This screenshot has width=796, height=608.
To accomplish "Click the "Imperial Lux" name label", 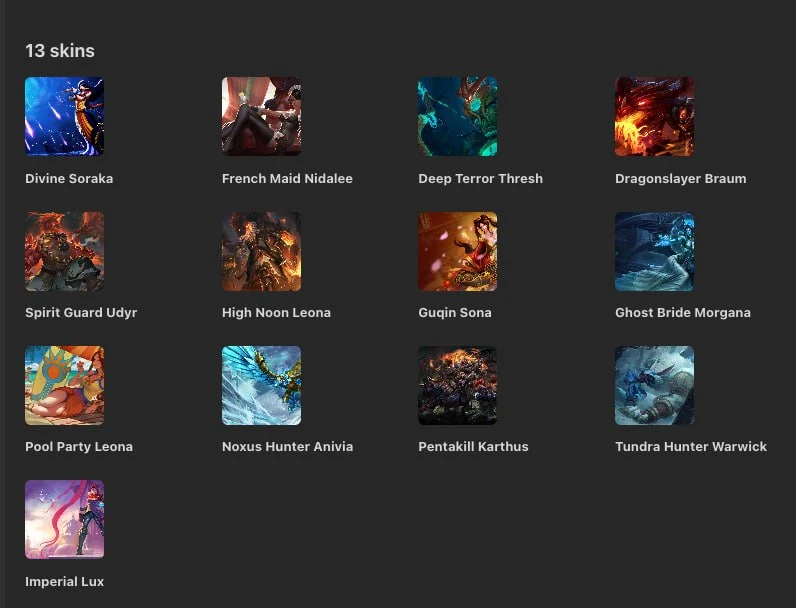I will [x=64, y=581].
